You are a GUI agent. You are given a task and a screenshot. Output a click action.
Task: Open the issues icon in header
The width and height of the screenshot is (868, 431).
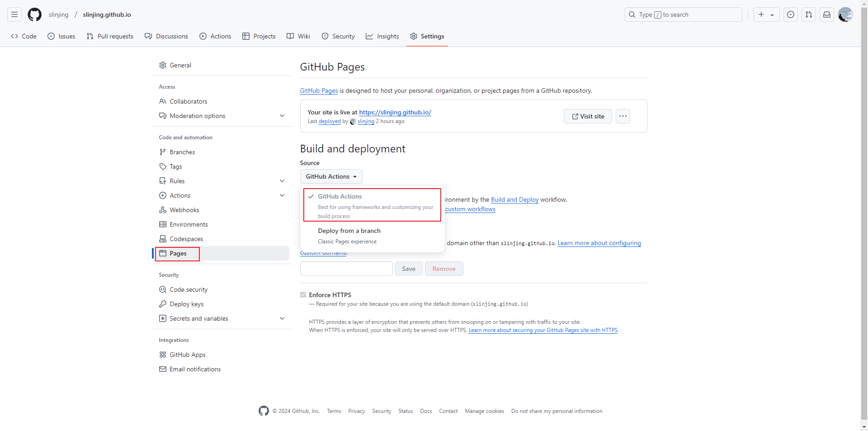791,14
